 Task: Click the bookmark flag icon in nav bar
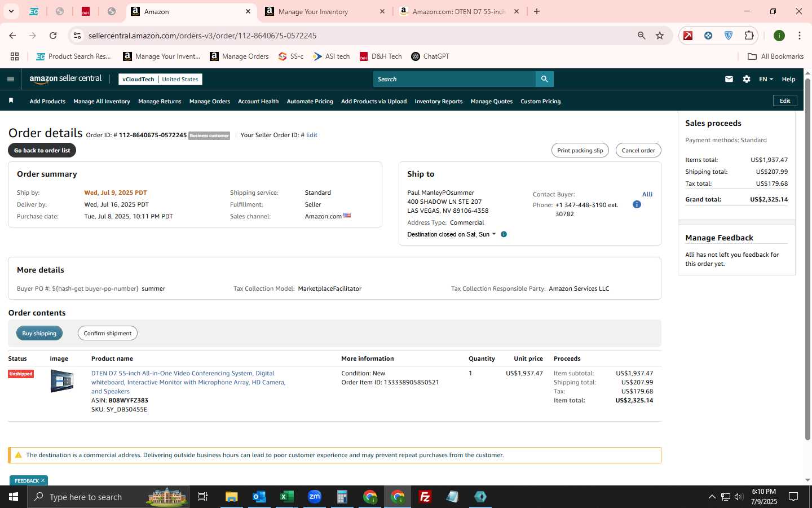coord(11,100)
